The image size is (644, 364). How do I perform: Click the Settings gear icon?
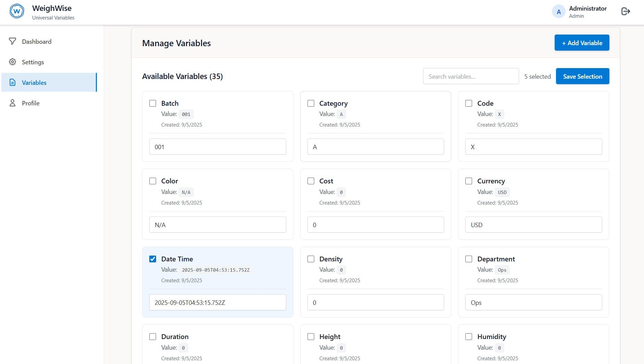[13, 62]
